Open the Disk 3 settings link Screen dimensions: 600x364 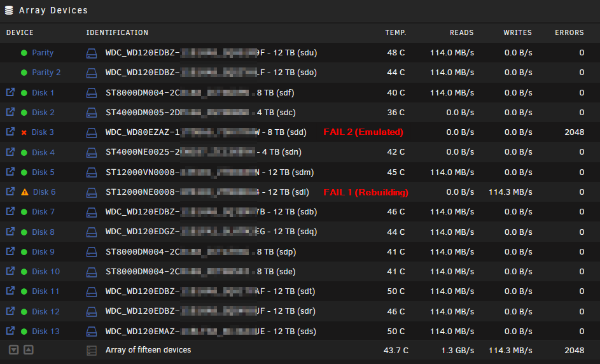43,132
